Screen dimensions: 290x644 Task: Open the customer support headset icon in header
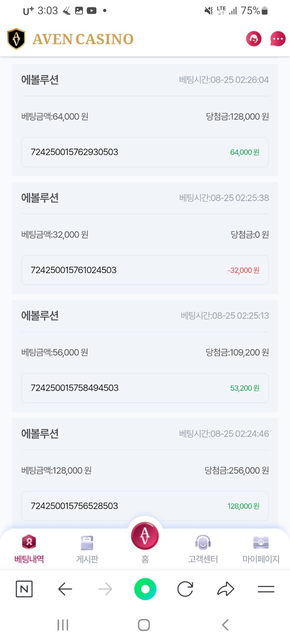click(x=254, y=39)
